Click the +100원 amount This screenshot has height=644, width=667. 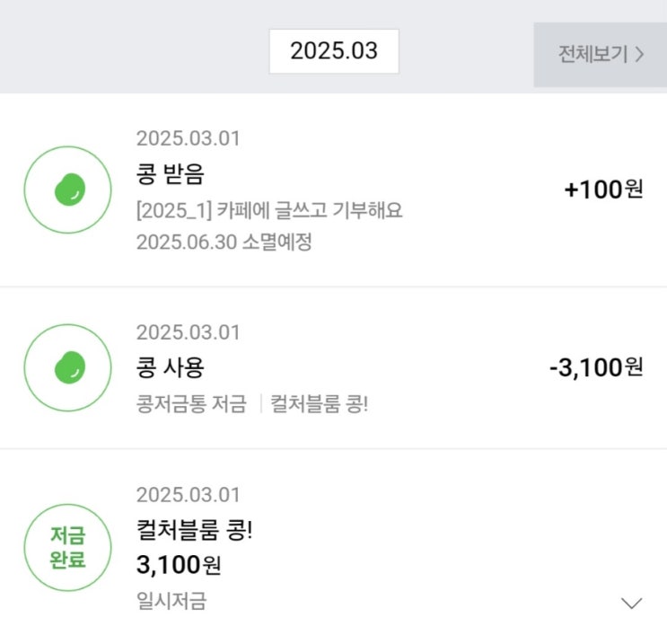603,190
